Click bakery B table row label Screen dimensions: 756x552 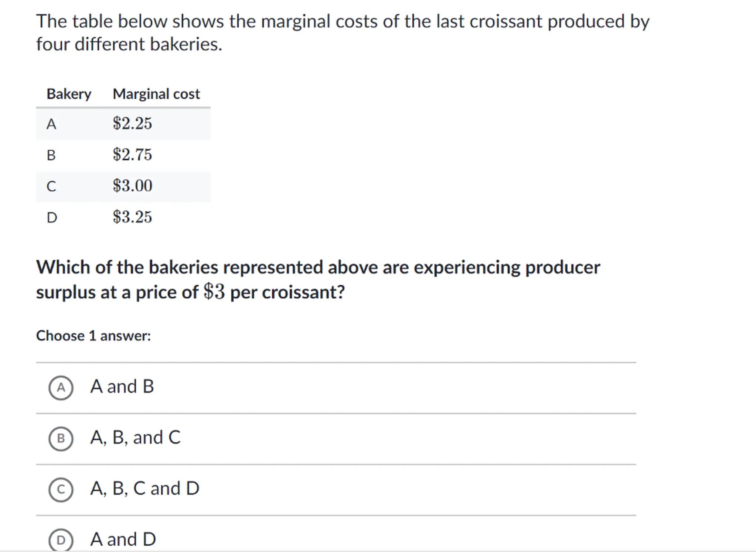pos(51,155)
